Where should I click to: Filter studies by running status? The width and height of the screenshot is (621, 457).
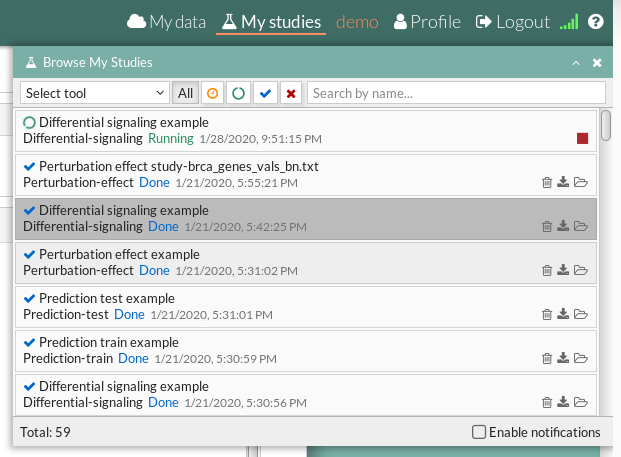click(x=238, y=93)
